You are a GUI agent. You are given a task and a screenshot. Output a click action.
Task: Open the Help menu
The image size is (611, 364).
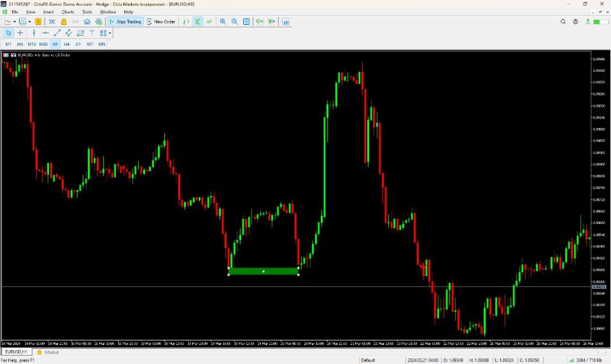coord(128,12)
